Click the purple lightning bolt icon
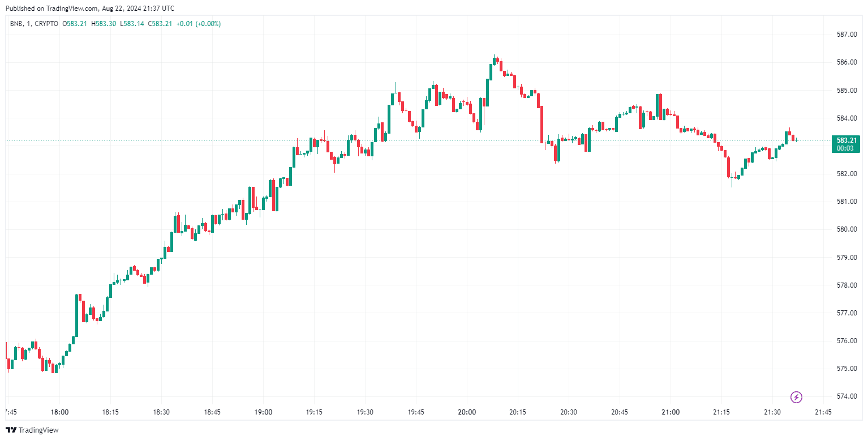Viewport: 868px width, 440px height. [796, 397]
